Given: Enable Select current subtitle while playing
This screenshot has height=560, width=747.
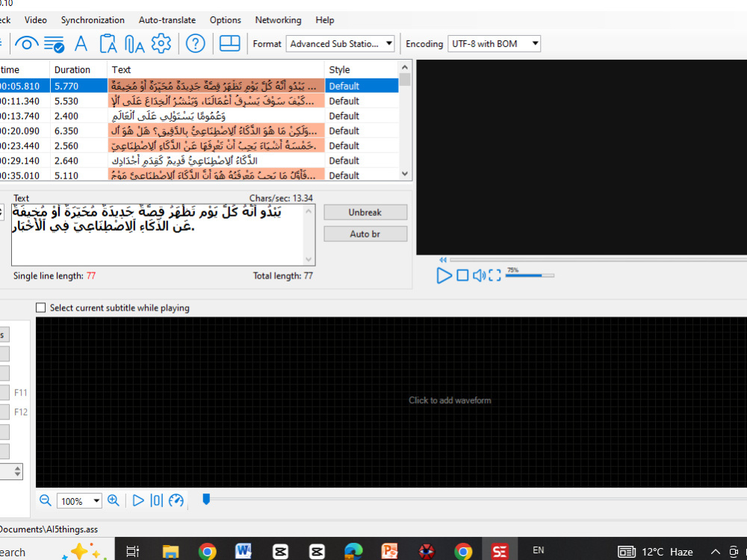Looking at the screenshot, I should click(41, 308).
